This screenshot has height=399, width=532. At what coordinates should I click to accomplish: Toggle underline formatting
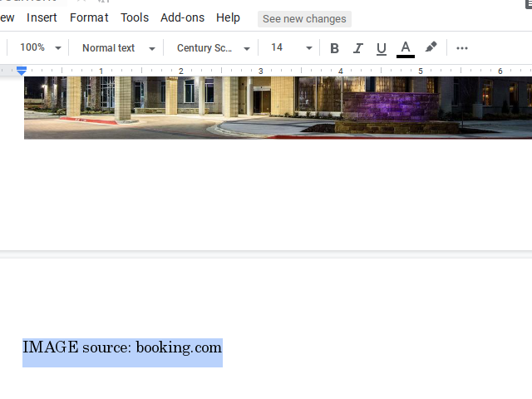click(x=382, y=48)
